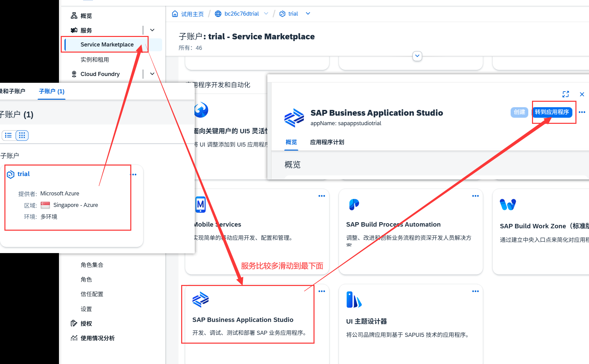Image resolution: width=589 pixels, height=364 pixels.
Task: Open more actions menu in detail panel header
Action: click(582, 112)
